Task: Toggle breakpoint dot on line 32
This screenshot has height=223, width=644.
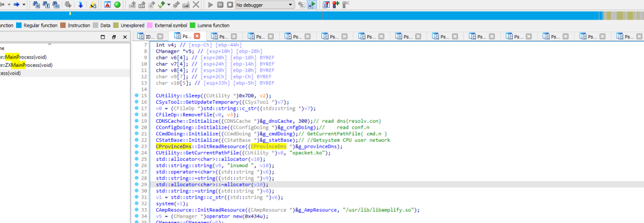Action: 137,203
